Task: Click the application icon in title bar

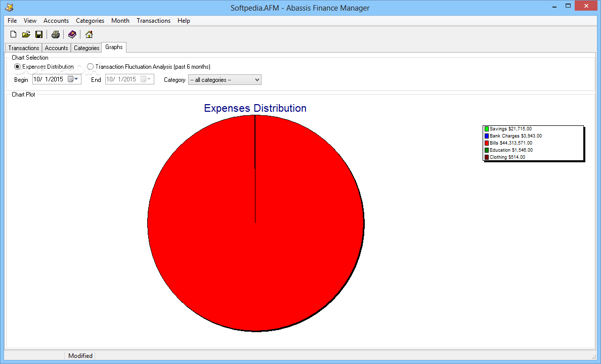Action: 9,7
